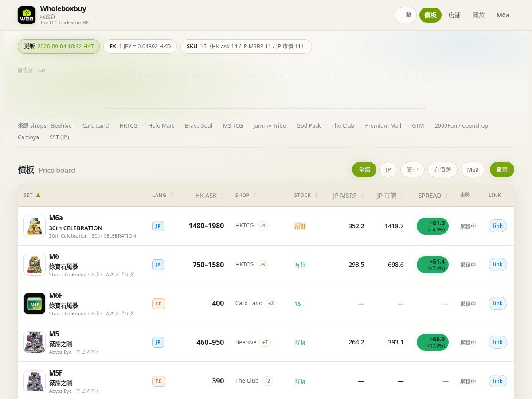532x399 pixels.
Task: Select the 有價差 filter chip
Action: [x=442, y=170]
